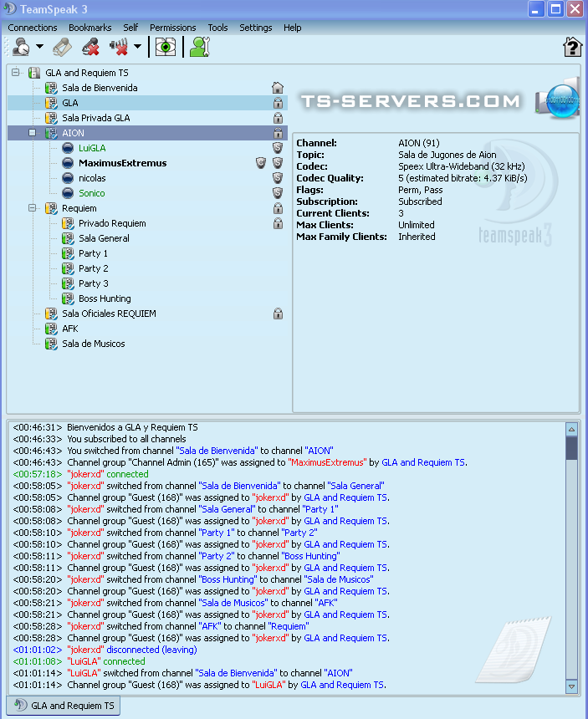Open the Bookmarks menu
The height and width of the screenshot is (719, 588).
pos(89,28)
